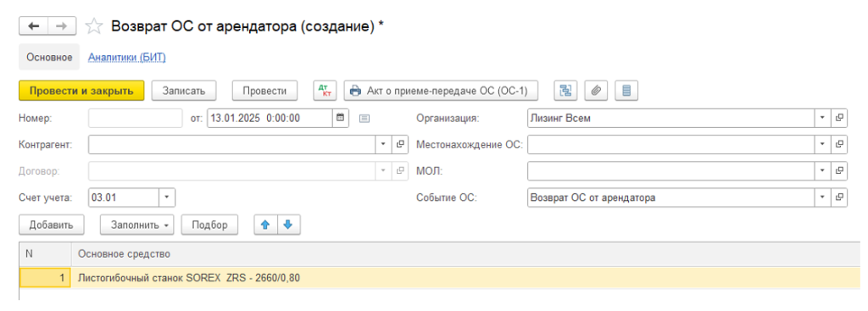Click the Подбор button
Image resolution: width=868 pixels, height=311 pixels.
tap(209, 225)
